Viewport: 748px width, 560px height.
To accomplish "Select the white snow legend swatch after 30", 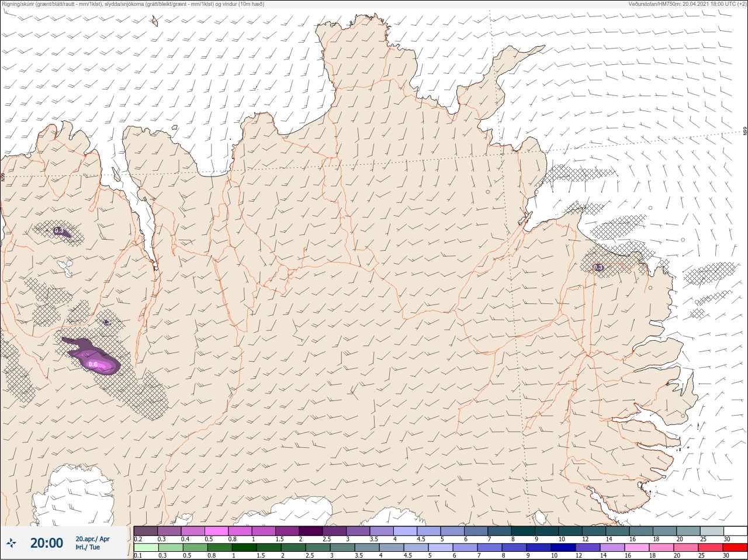I will (x=735, y=531).
